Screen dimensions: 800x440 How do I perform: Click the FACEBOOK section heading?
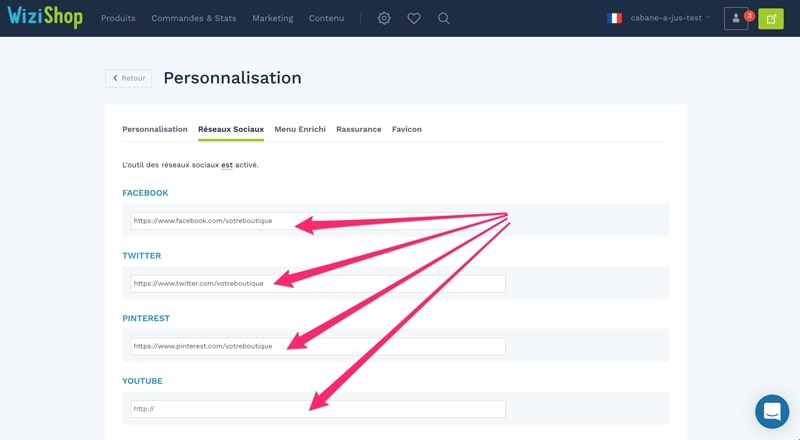(145, 193)
